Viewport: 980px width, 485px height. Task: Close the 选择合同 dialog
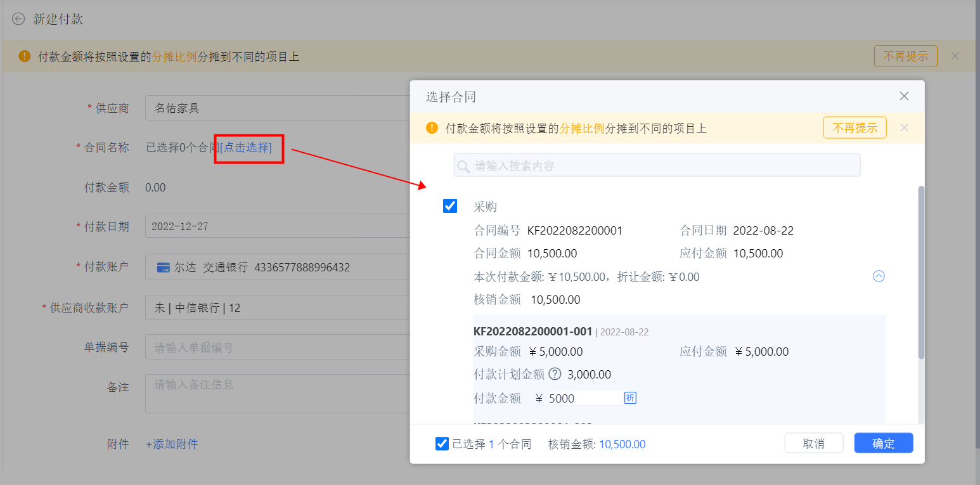pyautogui.click(x=904, y=96)
